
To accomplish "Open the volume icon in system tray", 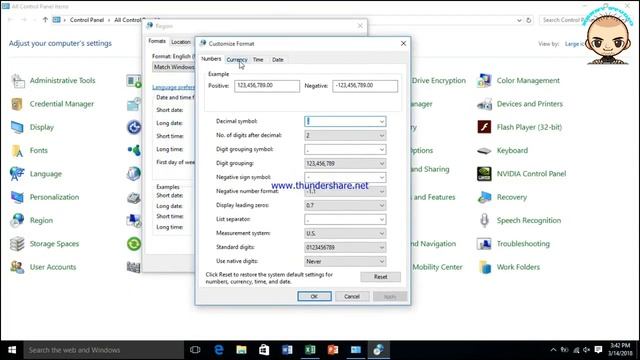I will [x=587, y=350].
